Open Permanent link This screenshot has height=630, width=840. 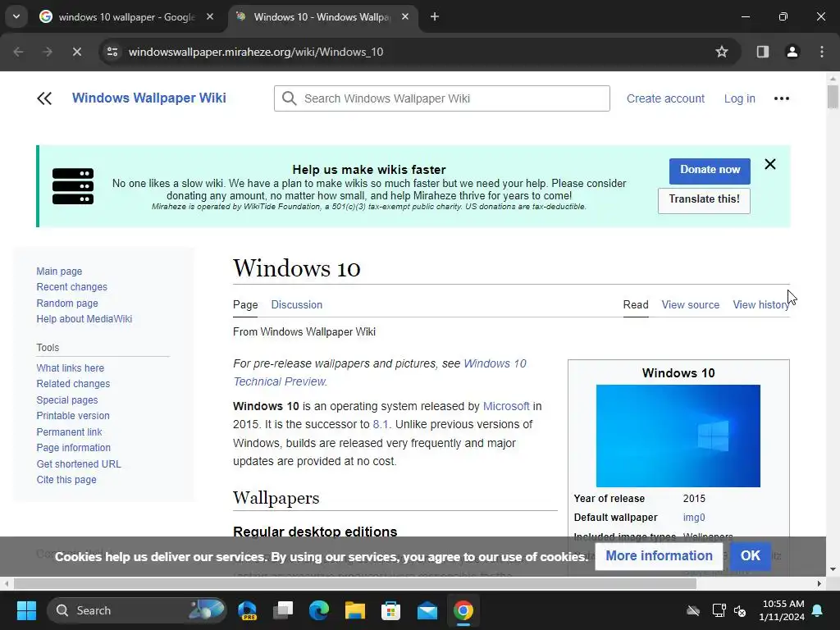pos(69,431)
